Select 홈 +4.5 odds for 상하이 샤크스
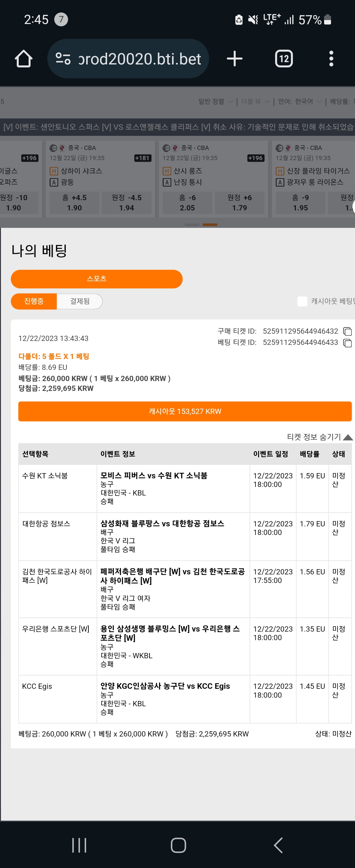 74,203
